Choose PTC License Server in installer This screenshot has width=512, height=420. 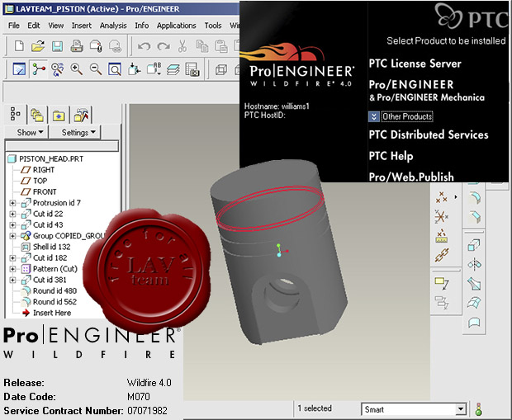coord(415,64)
